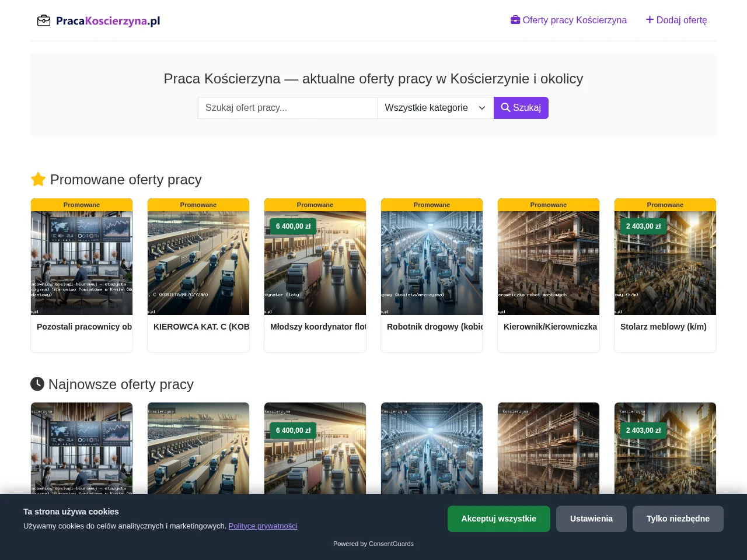Image resolution: width=747 pixels, height=560 pixels.
Task: Click the PracaKoscierzyna.pl briefcase logo icon
Action: (x=44, y=21)
